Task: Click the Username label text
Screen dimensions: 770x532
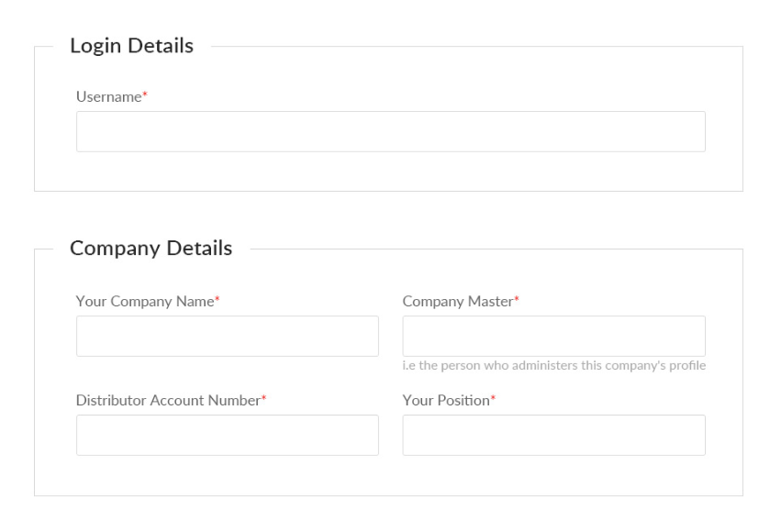Action: click(108, 97)
